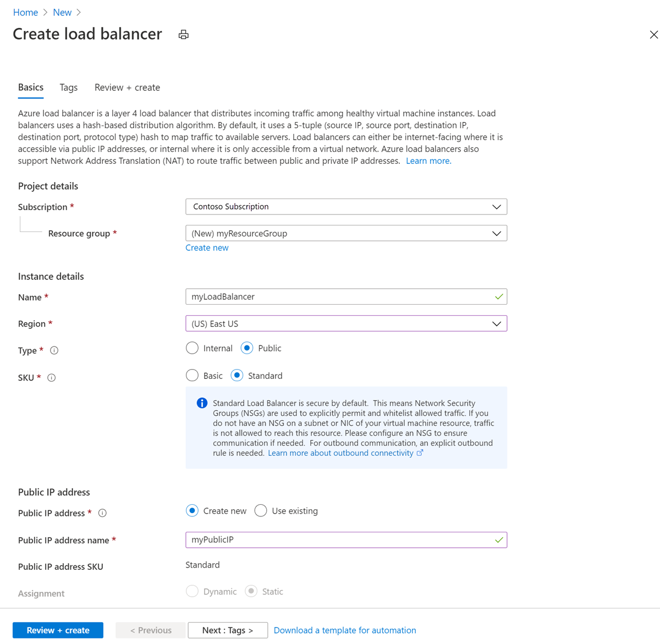Expand the Resource group dropdown

346,233
